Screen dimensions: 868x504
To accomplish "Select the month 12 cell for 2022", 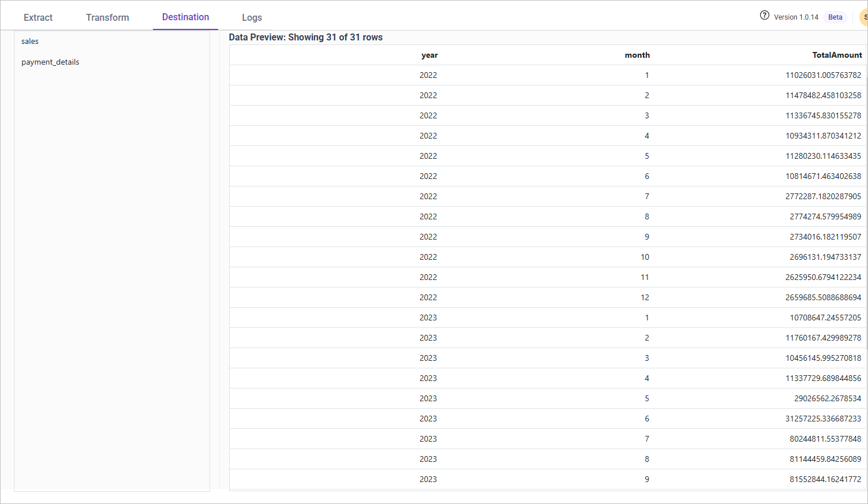I will click(645, 298).
